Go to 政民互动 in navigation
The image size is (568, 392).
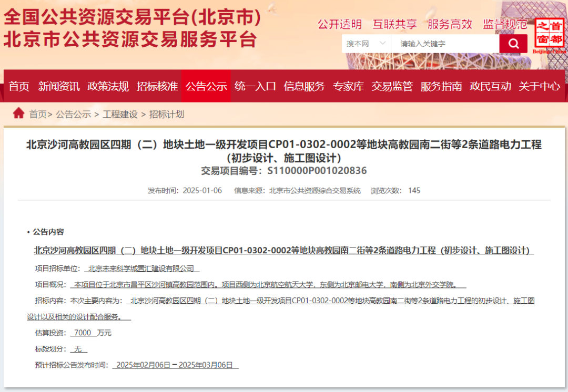coord(490,86)
